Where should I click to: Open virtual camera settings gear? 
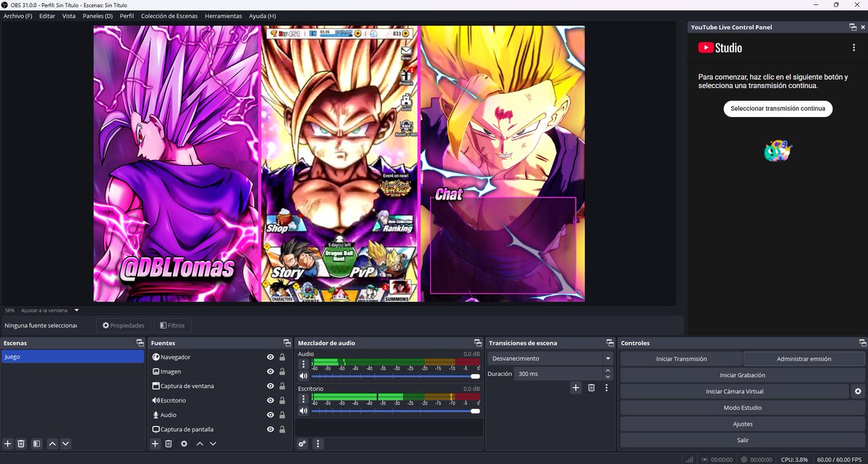(858, 391)
